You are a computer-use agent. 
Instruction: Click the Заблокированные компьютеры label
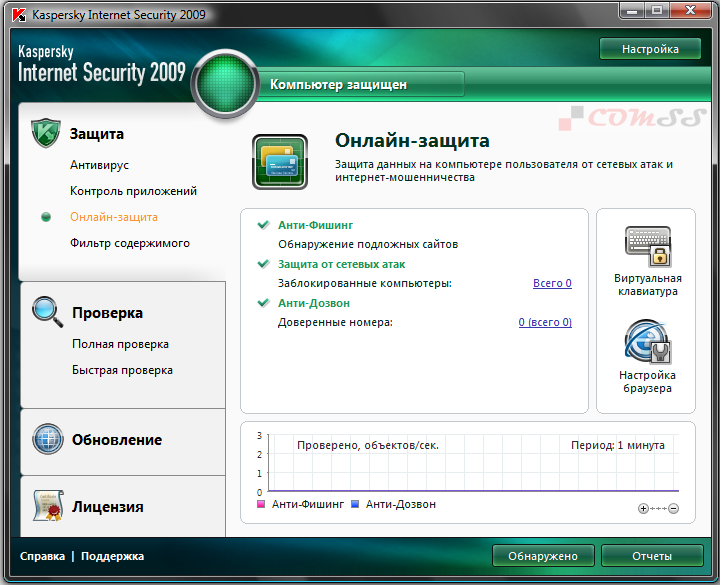click(365, 283)
